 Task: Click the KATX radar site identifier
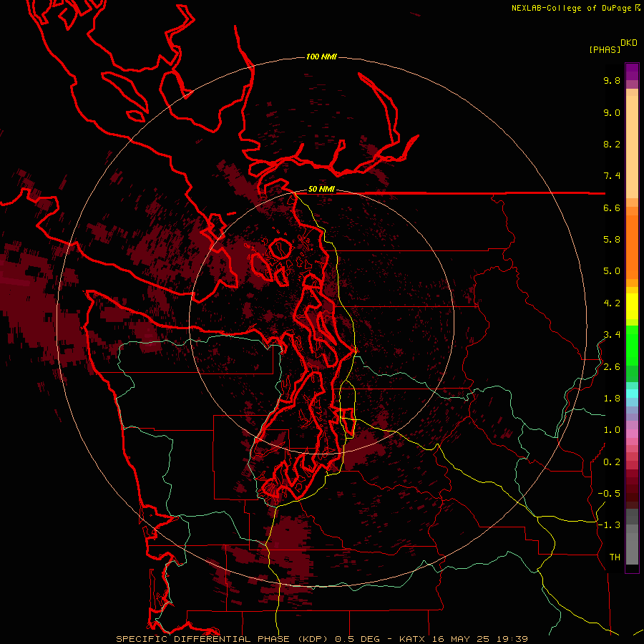[x=413, y=639]
